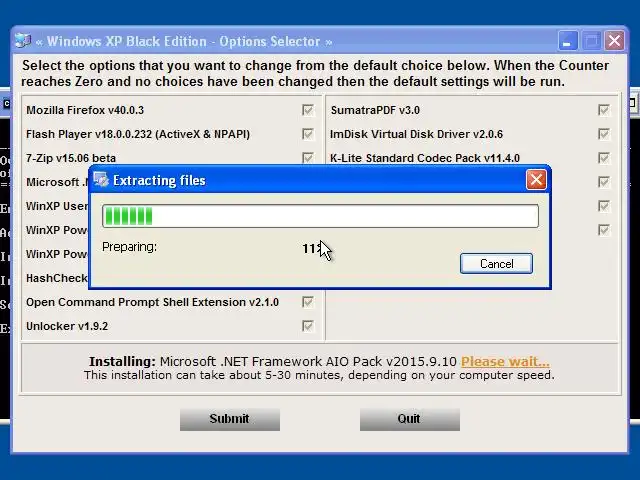The height and width of the screenshot is (480, 640).
Task: Click the Mozilla Firefox v40.0.3 label
Action: [x=85, y=110]
